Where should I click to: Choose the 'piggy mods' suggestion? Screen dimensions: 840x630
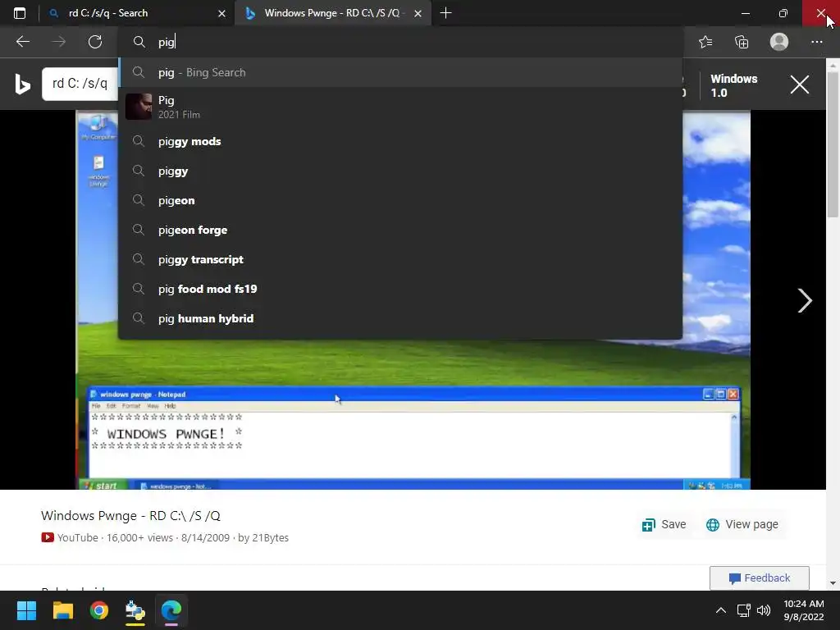(x=400, y=141)
